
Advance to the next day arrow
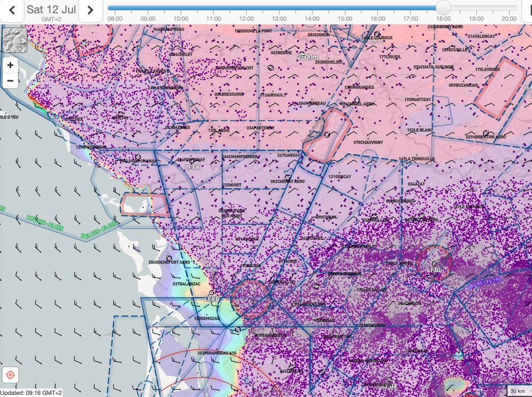(x=90, y=10)
